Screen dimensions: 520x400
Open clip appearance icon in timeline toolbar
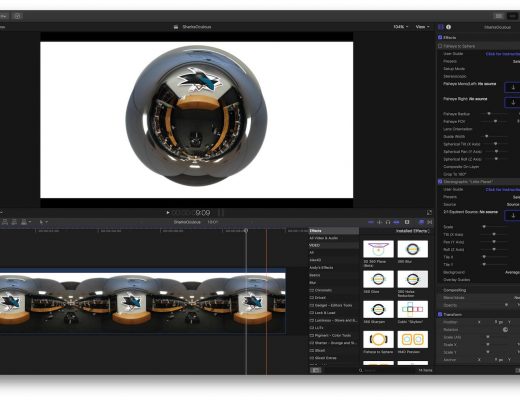tap(407, 222)
